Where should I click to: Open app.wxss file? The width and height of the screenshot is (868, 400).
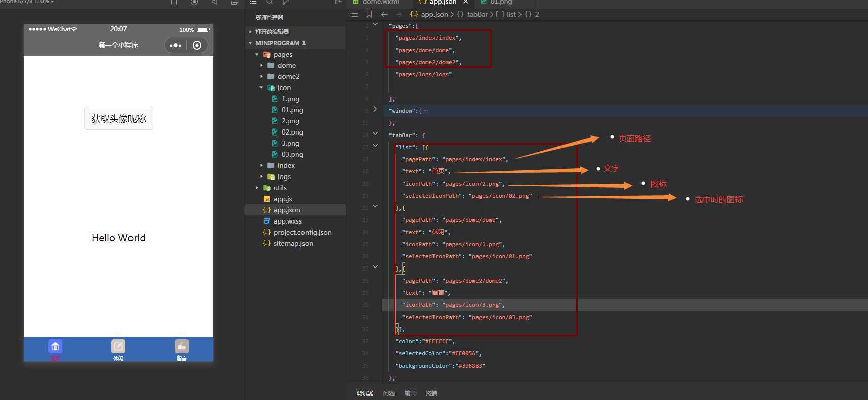(295, 221)
